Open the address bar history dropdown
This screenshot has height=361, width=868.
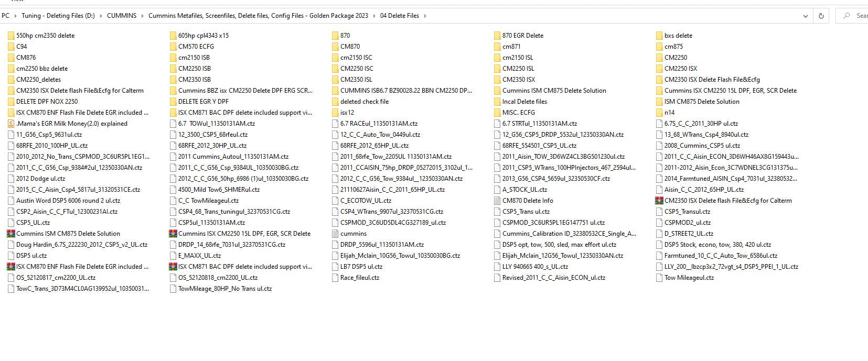[x=806, y=16]
